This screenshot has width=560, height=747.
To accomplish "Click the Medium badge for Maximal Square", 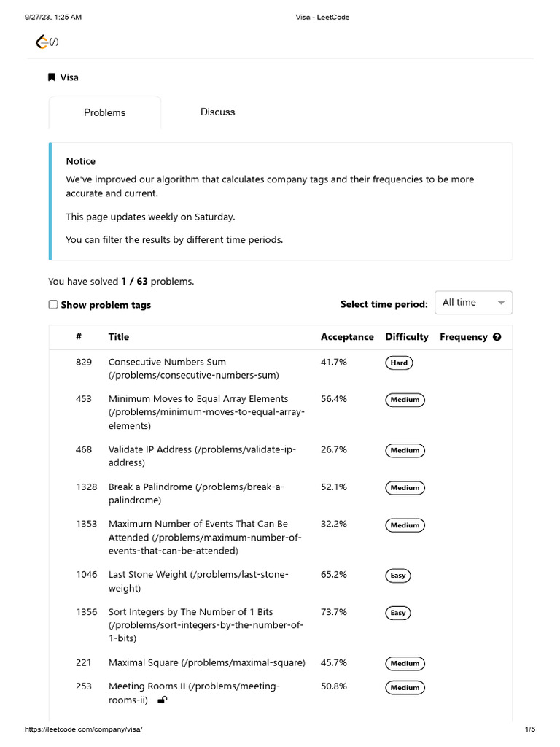I will [405, 664].
